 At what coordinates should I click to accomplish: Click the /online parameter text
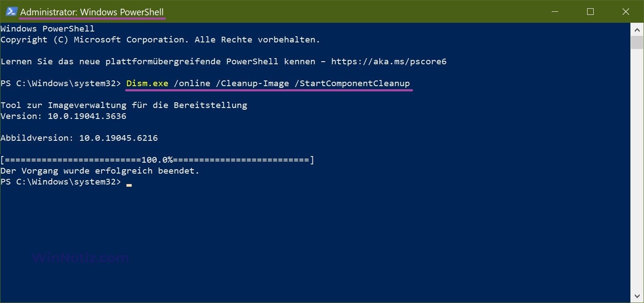[192, 83]
